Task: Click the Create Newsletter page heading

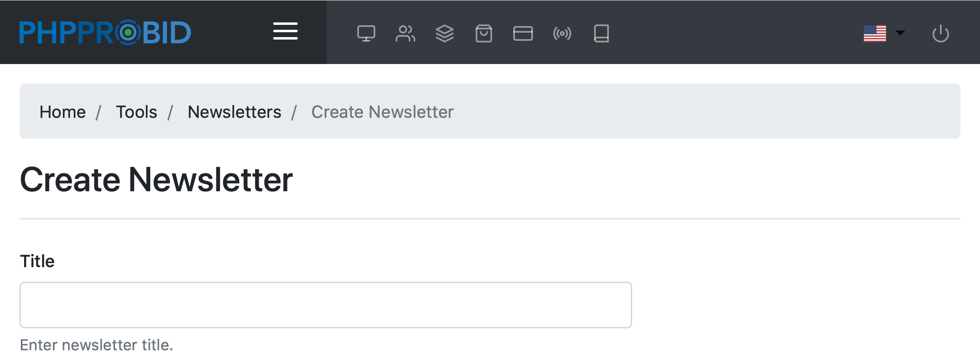Action: click(x=156, y=179)
